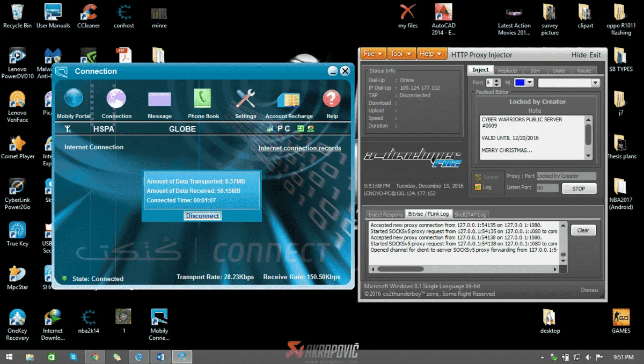
Task: Open the GAMES desktop icon
Action: [x=621, y=321]
